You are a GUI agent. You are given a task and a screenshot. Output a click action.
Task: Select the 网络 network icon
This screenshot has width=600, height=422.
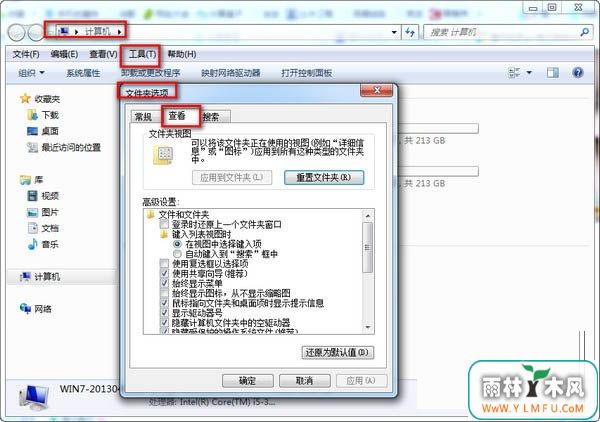point(25,308)
